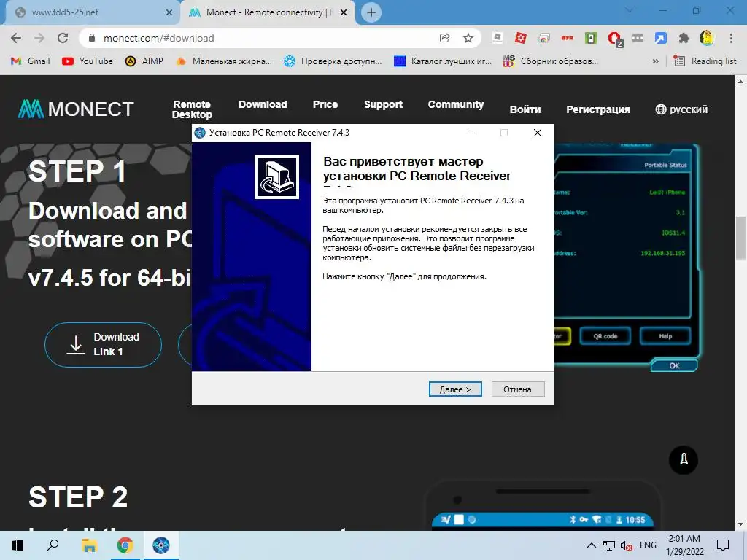Click the installer computer icon image
The image size is (747, 560).
click(x=276, y=176)
